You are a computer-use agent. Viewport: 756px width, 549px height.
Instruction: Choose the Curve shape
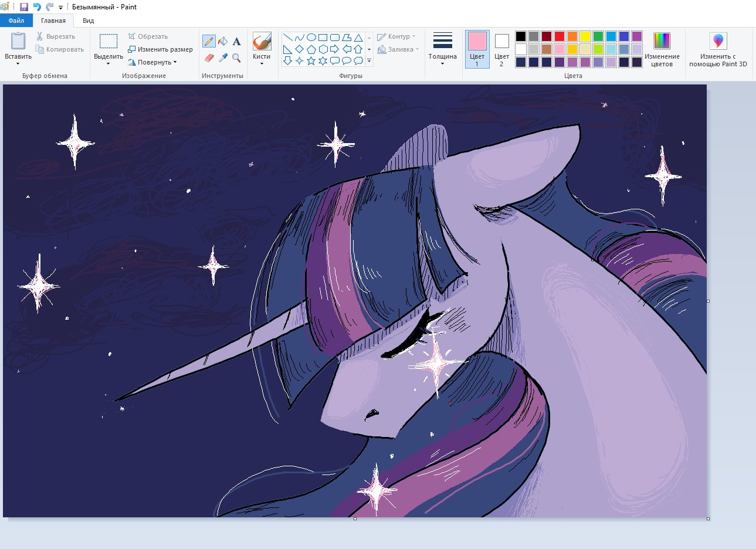(300, 38)
